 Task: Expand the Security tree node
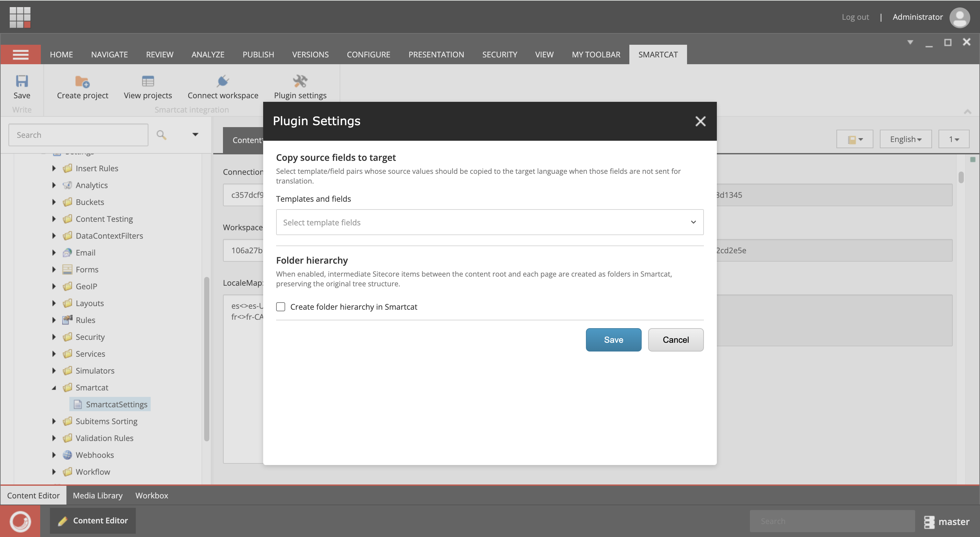pyautogui.click(x=54, y=337)
